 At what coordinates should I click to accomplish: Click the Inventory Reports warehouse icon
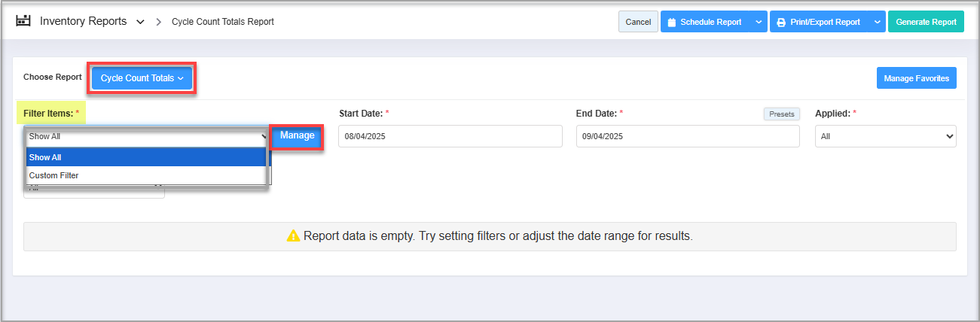coord(23,21)
